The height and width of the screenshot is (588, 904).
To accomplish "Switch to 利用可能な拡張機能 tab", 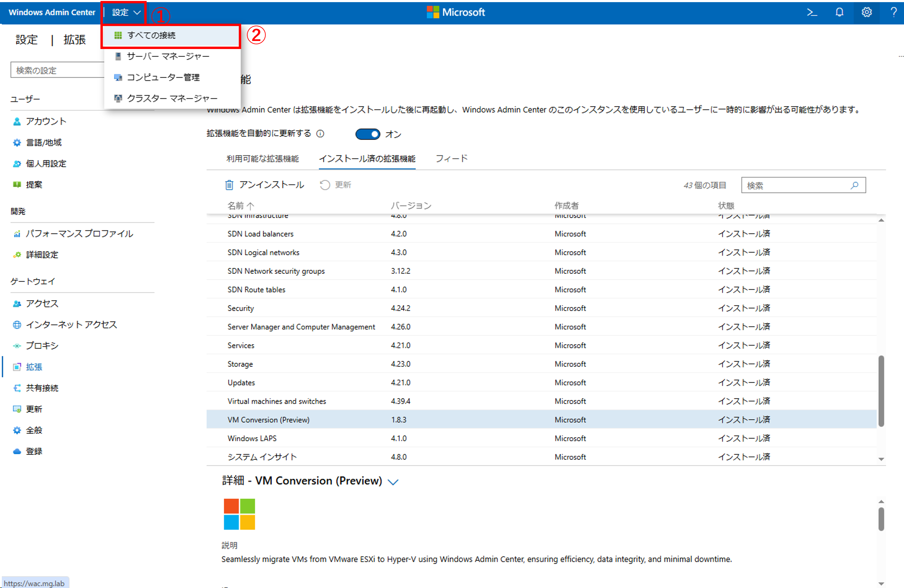I will 262,159.
